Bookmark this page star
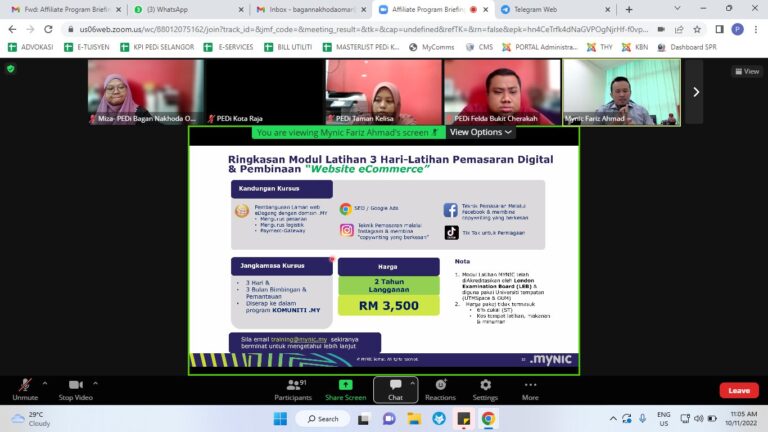Screen dimensions: 768x432 pos(697,29)
